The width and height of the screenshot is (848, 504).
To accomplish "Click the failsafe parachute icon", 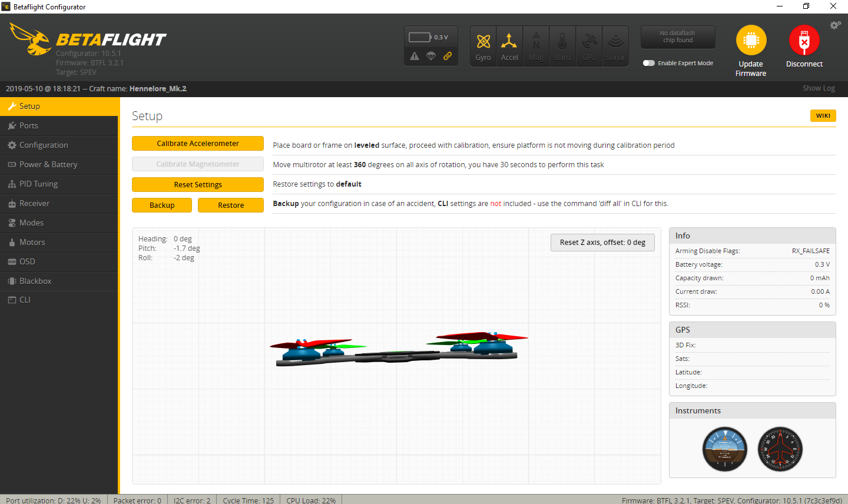I will click(431, 56).
